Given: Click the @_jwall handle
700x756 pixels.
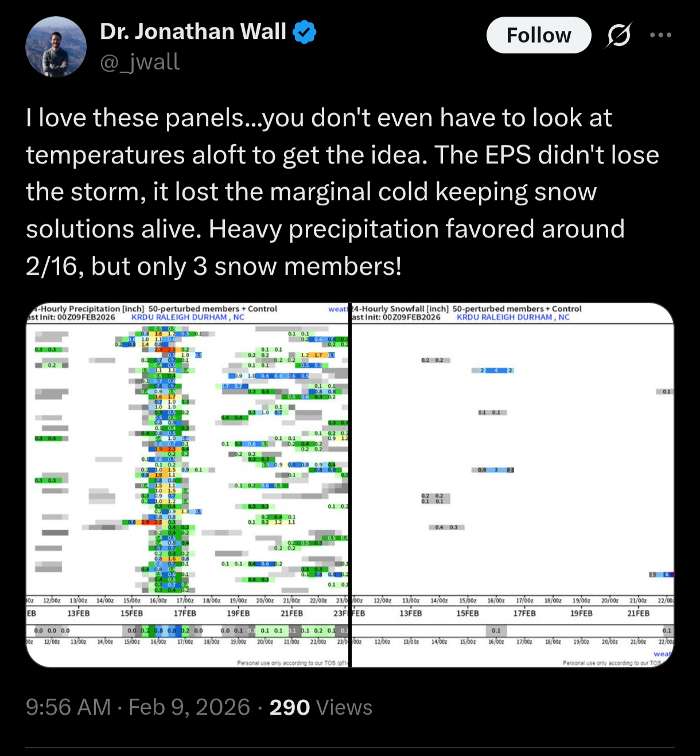Looking at the screenshot, I should click(140, 62).
